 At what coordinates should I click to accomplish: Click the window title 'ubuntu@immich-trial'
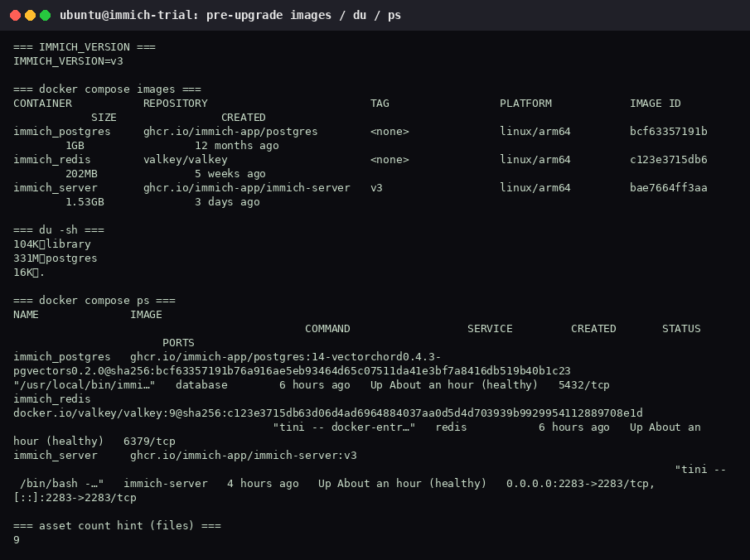point(128,15)
